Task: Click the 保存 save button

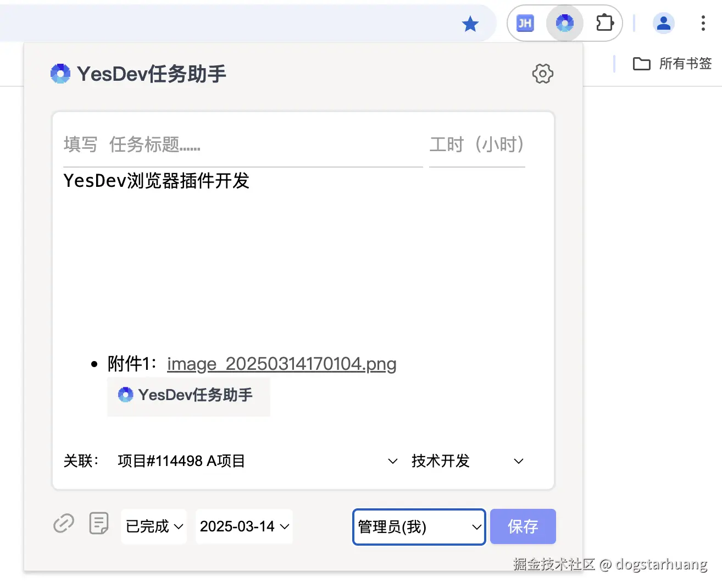Action: (523, 526)
